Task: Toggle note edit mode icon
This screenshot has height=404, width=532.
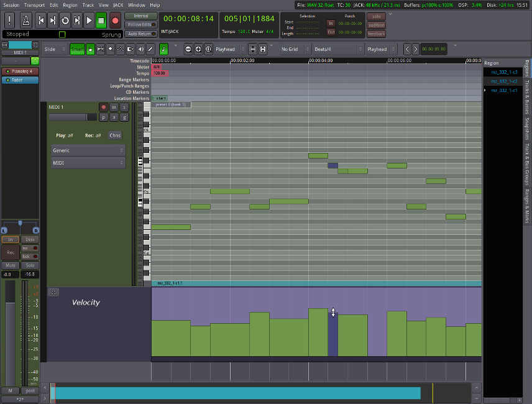Action: (163, 49)
